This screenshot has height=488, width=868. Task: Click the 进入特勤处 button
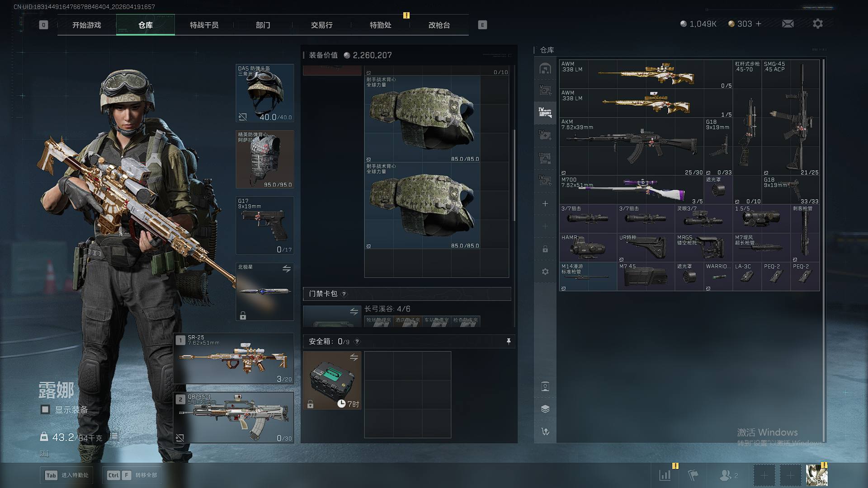point(66,475)
